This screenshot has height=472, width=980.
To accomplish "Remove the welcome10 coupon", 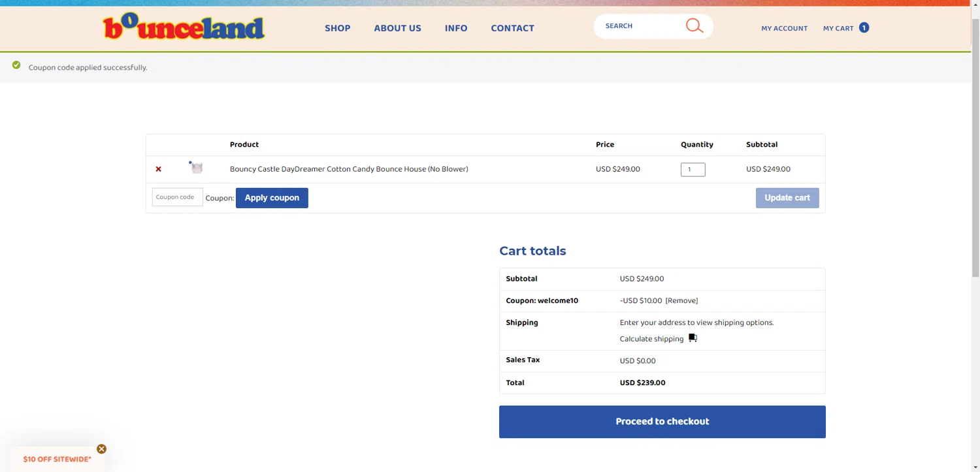I will coord(681,301).
